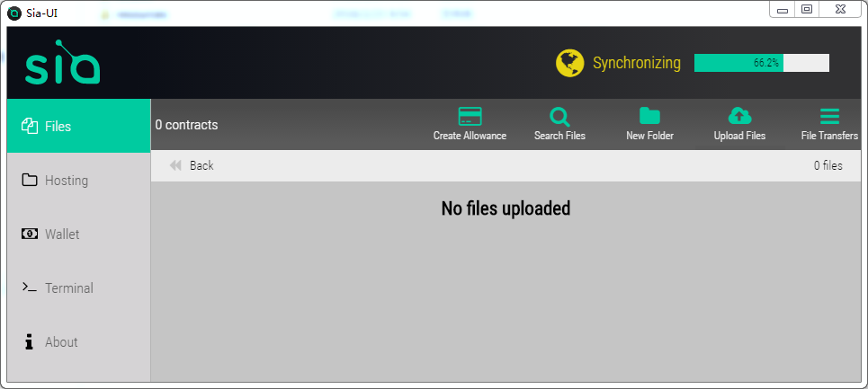Screen dimensions: 868x389
Task: Click the No files uploaded message
Action: click(506, 208)
